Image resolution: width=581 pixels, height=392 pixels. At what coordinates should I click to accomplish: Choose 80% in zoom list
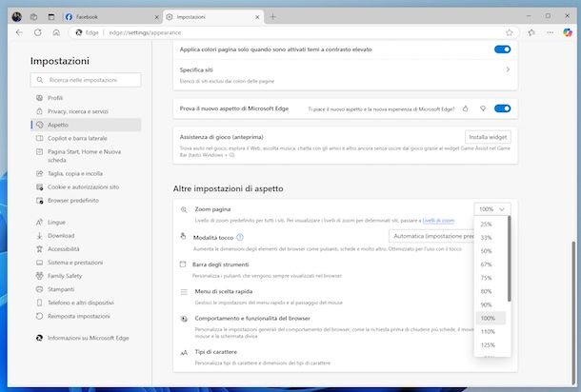pyautogui.click(x=491, y=291)
